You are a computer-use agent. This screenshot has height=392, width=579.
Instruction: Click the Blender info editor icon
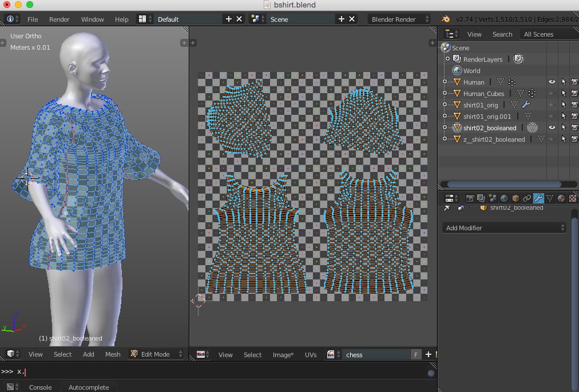pos(10,19)
